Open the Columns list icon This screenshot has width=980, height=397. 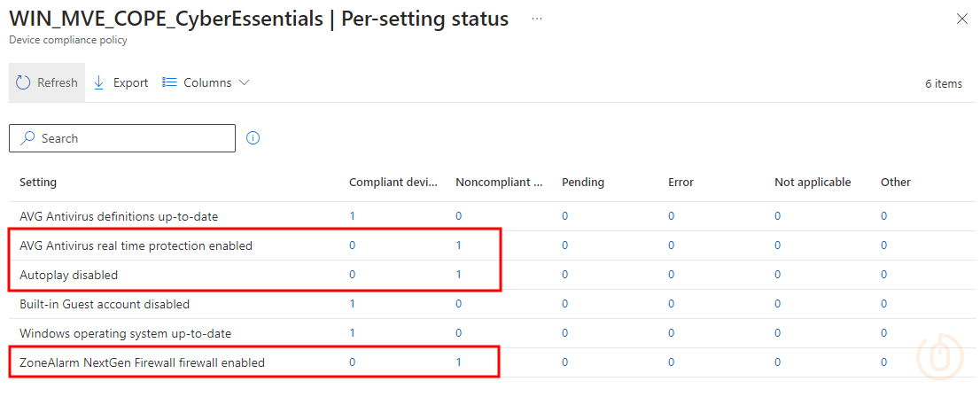(169, 82)
